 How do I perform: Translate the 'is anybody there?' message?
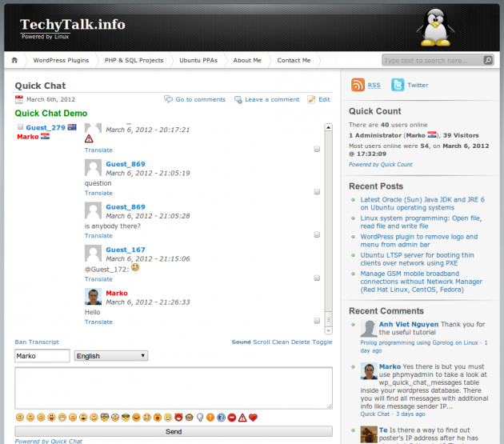(98, 236)
